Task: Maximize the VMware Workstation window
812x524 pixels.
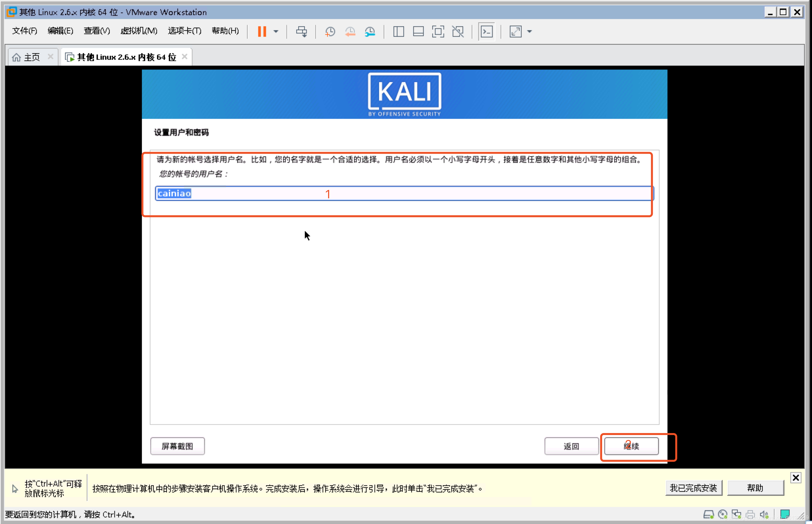Action: coord(783,12)
